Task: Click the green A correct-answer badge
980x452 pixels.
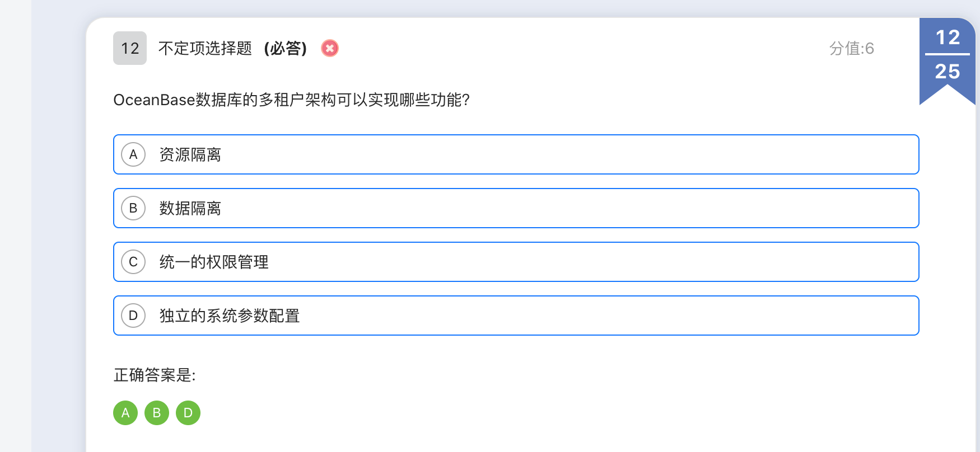Action: click(x=125, y=413)
